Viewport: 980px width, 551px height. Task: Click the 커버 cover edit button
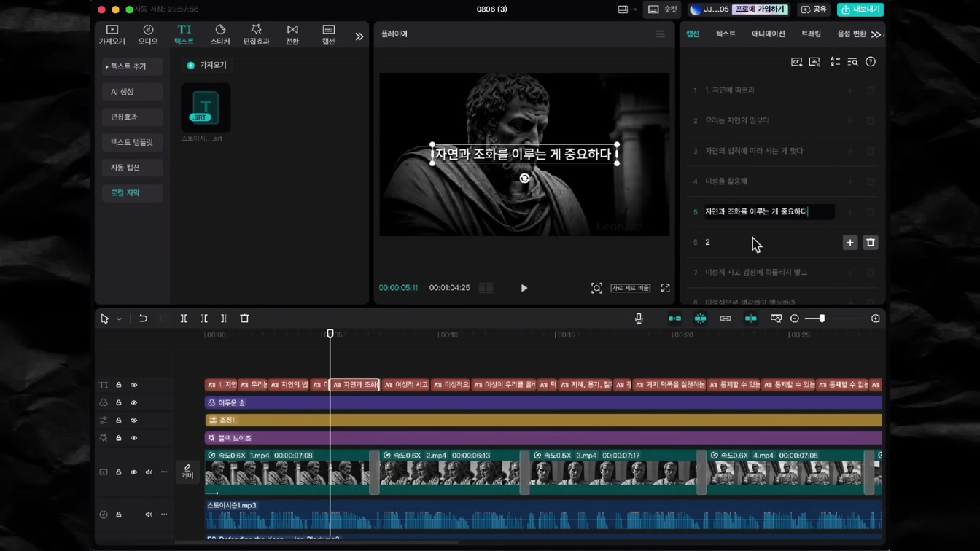click(187, 472)
